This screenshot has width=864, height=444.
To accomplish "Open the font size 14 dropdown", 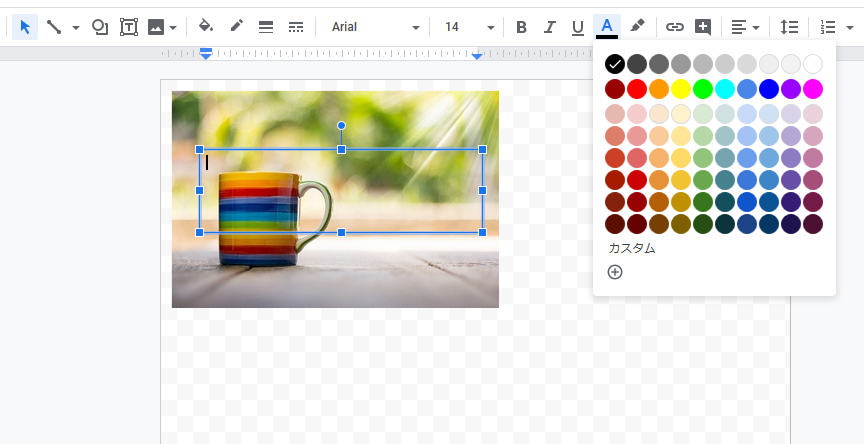I will [469, 27].
